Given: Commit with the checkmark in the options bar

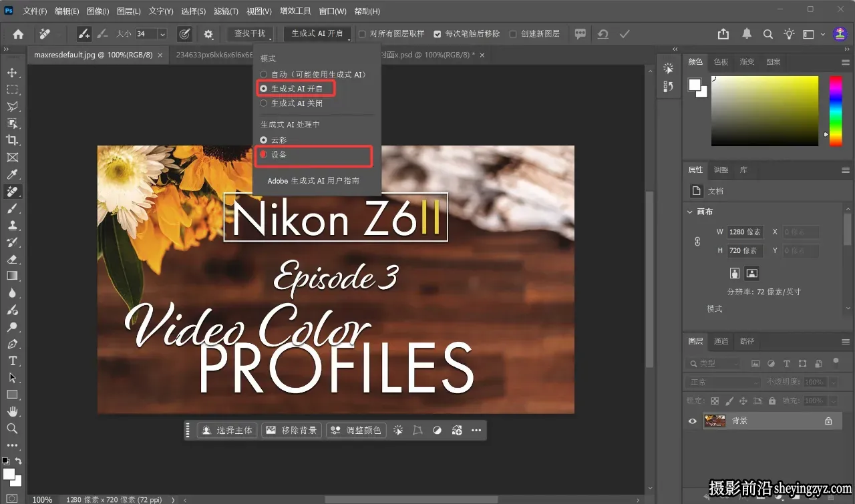Looking at the screenshot, I should coord(625,34).
